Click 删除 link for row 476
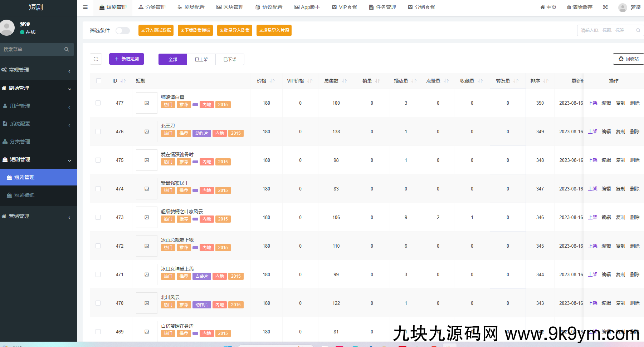 [635, 132]
